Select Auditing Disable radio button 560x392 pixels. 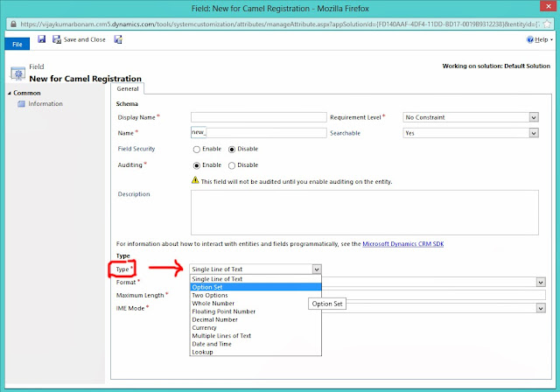point(232,165)
